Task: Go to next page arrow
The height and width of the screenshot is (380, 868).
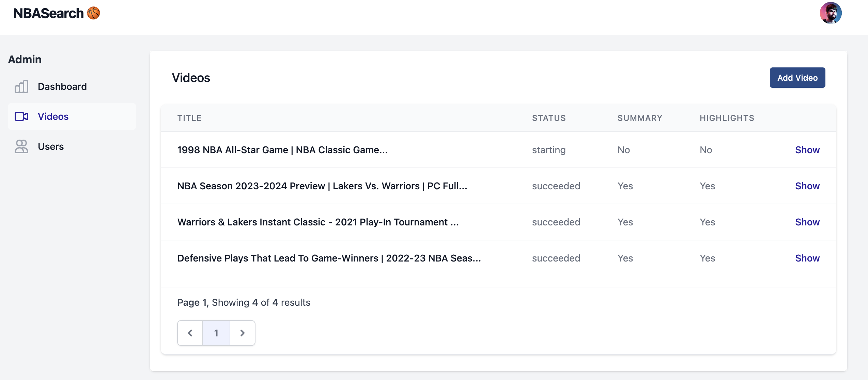Action: click(x=242, y=333)
